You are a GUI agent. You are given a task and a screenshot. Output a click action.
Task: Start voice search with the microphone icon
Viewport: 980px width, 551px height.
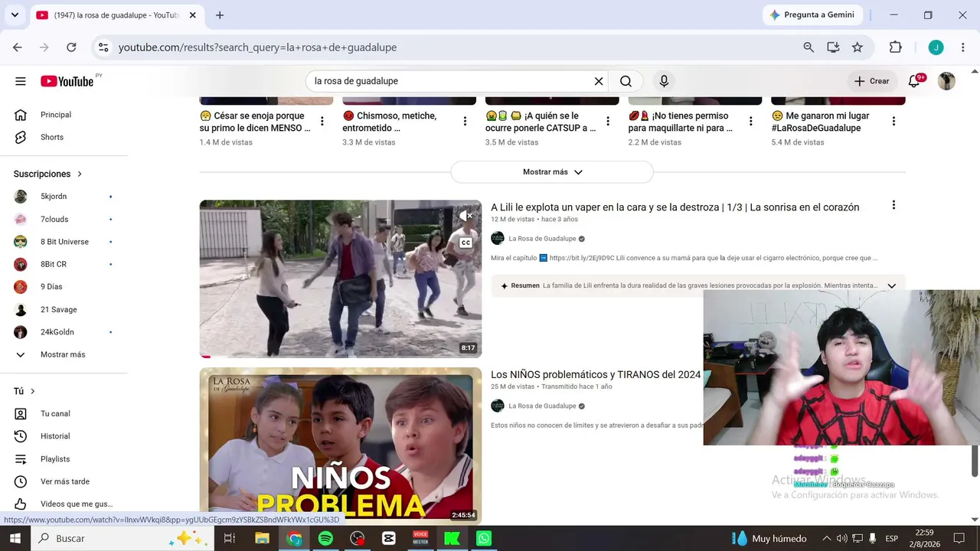tap(664, 81)
